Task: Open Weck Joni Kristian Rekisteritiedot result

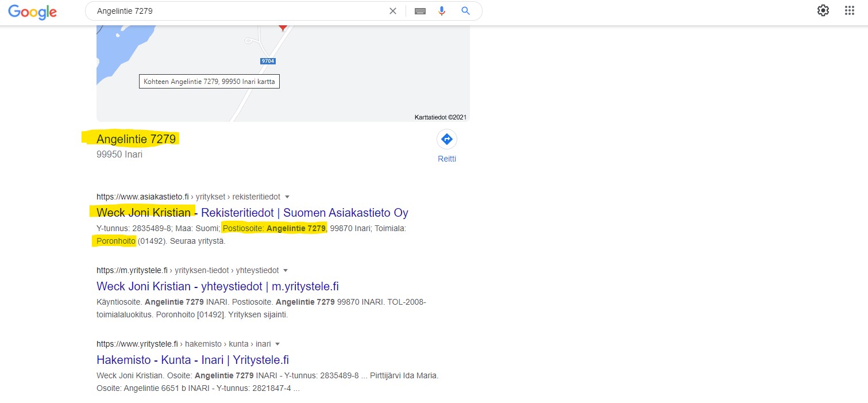Action: point(252,213)
